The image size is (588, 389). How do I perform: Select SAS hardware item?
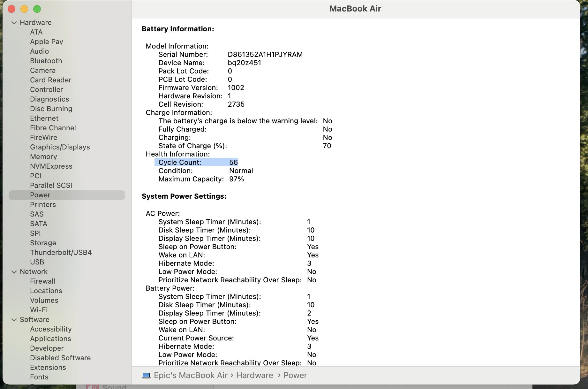pyautogui.click(x=37, y=214)
